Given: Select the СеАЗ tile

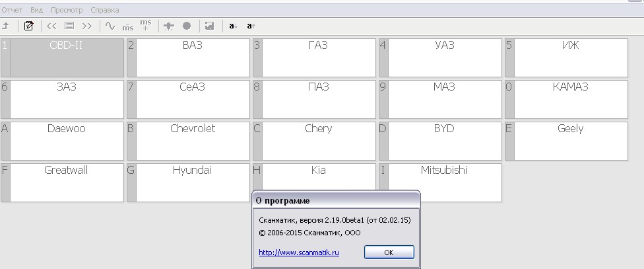Looking at the screenshot, I should pos(189,99).
